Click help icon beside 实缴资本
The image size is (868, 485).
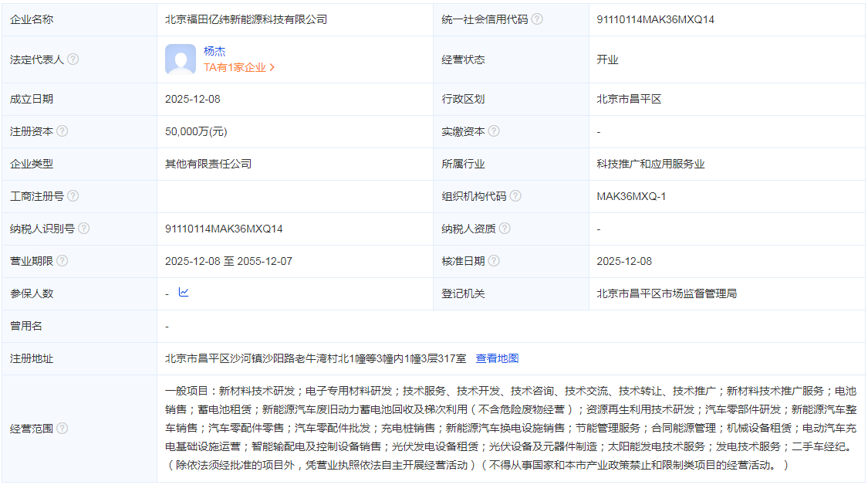pyautogui.click(x=494, y=131)
